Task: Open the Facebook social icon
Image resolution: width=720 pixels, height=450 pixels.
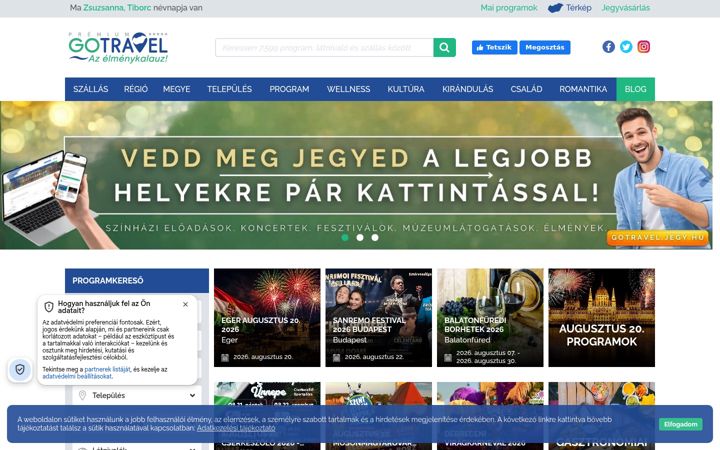Action: [x=608, y=47]
